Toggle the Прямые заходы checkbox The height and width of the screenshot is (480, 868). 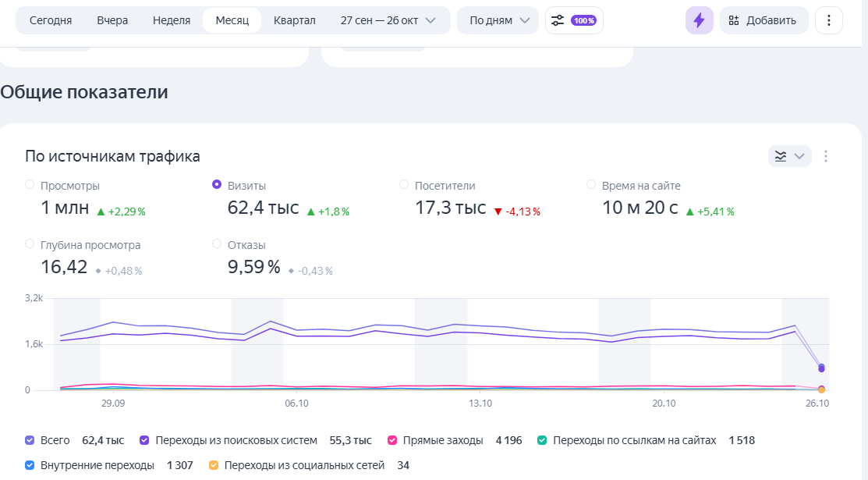pyautogui.click(x=392, y=440)
